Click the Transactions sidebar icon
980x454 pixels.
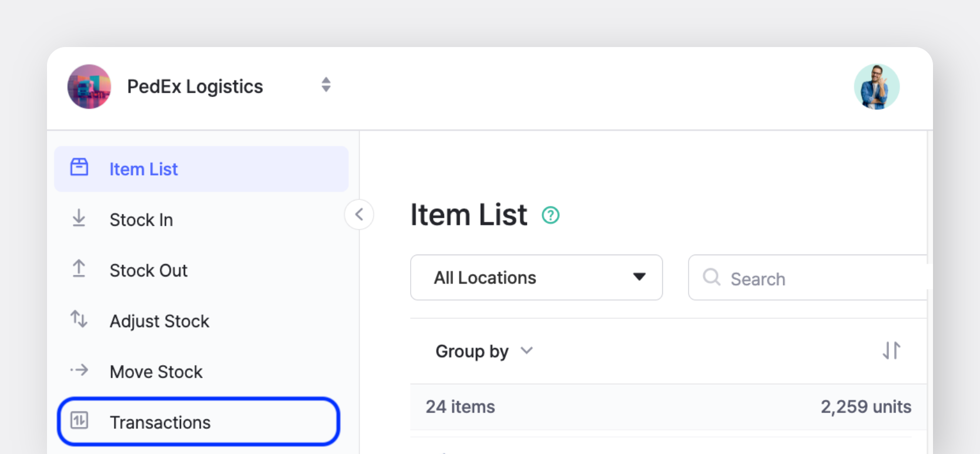(79, 422)
